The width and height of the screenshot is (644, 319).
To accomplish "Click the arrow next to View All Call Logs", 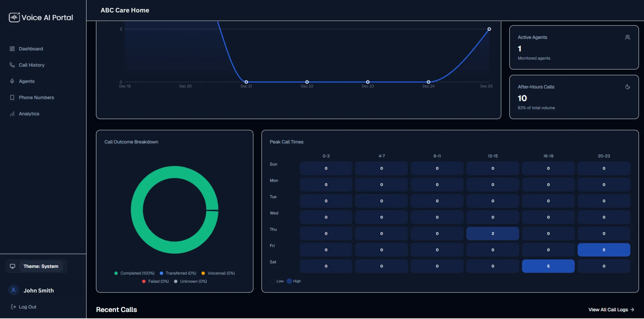I will click(x=632, y=310).
